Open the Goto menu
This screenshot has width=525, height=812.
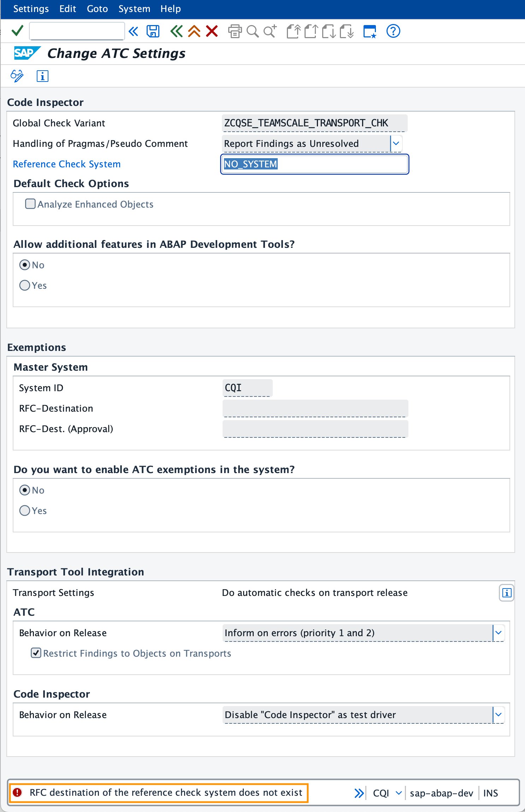[x=97, y=9]
